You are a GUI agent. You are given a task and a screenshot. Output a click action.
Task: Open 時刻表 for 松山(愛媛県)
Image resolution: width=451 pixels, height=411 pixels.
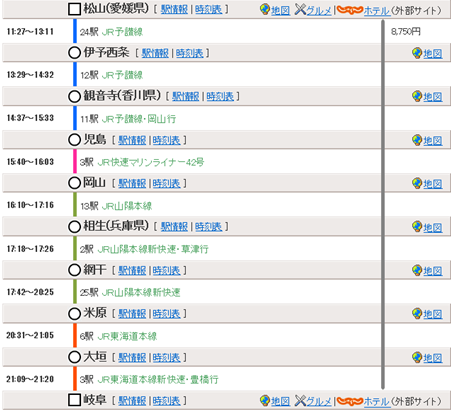coord(209,9)
